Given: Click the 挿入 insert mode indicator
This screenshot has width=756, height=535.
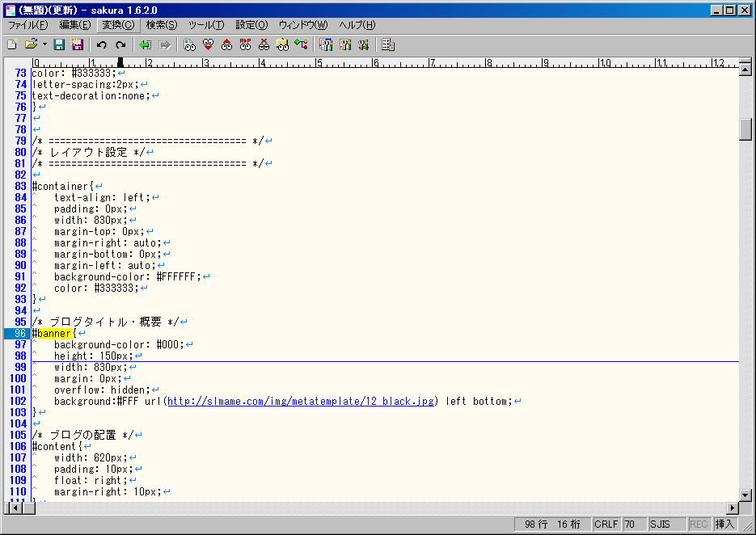Looking at the screenshot, I should 724,524.
